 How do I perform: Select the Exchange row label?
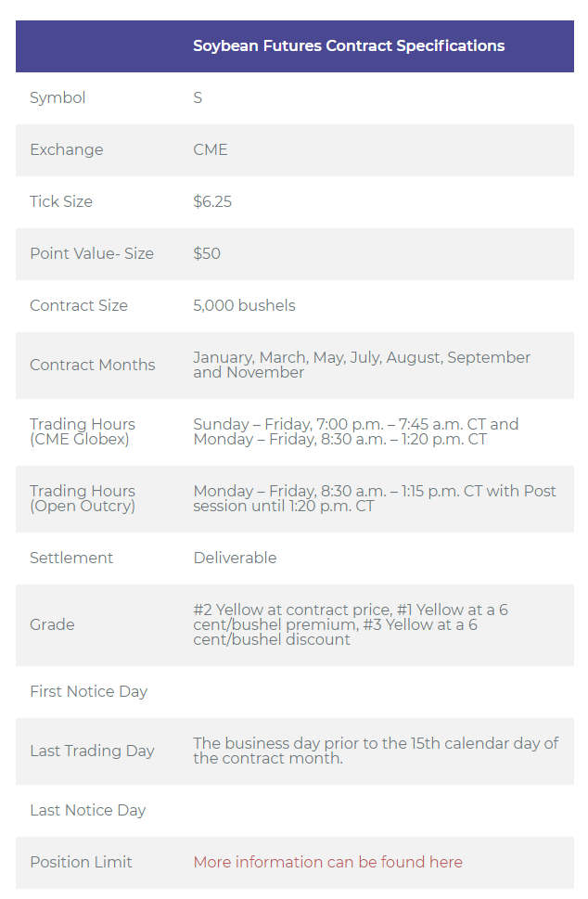pyautogui.click(x=67, y=149)
